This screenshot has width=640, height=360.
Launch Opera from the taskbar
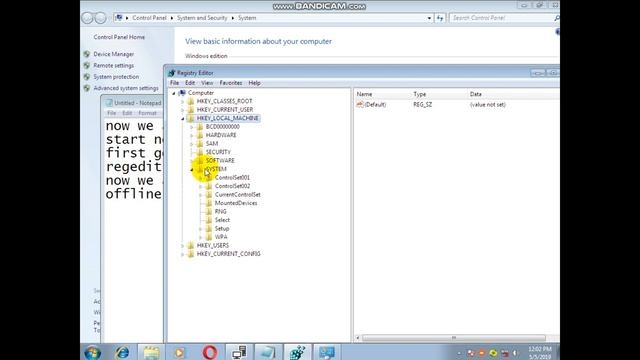tap(210, 352)
